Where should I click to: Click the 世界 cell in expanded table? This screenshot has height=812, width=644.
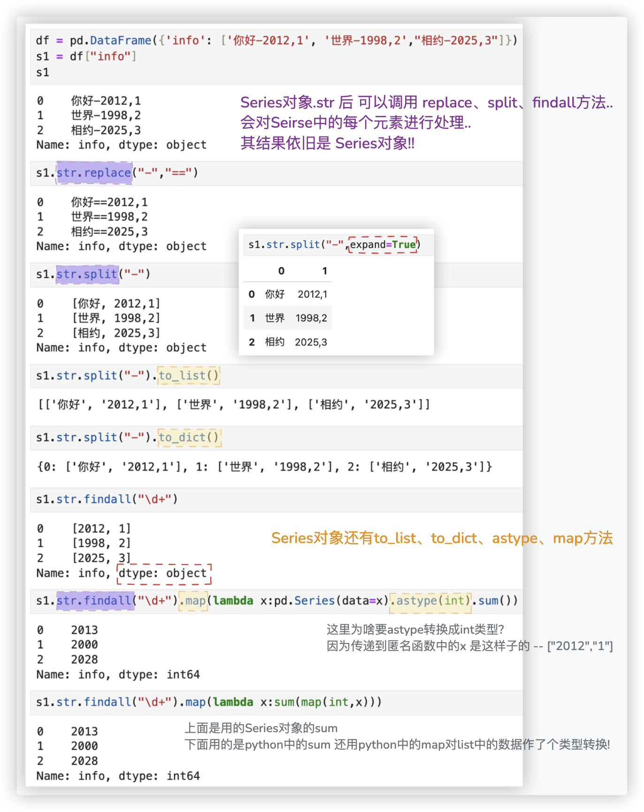[x=275, y=318]
